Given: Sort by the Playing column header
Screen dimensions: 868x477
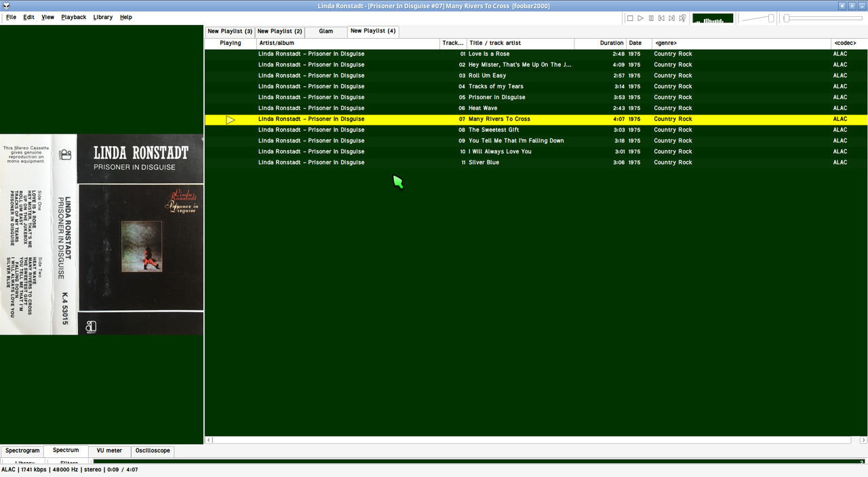Looking at the screenshot, I should click(231, 43).
